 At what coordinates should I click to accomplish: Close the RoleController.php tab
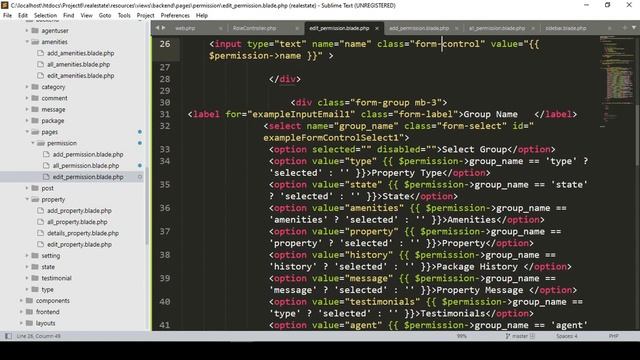[x=298, y=28]
